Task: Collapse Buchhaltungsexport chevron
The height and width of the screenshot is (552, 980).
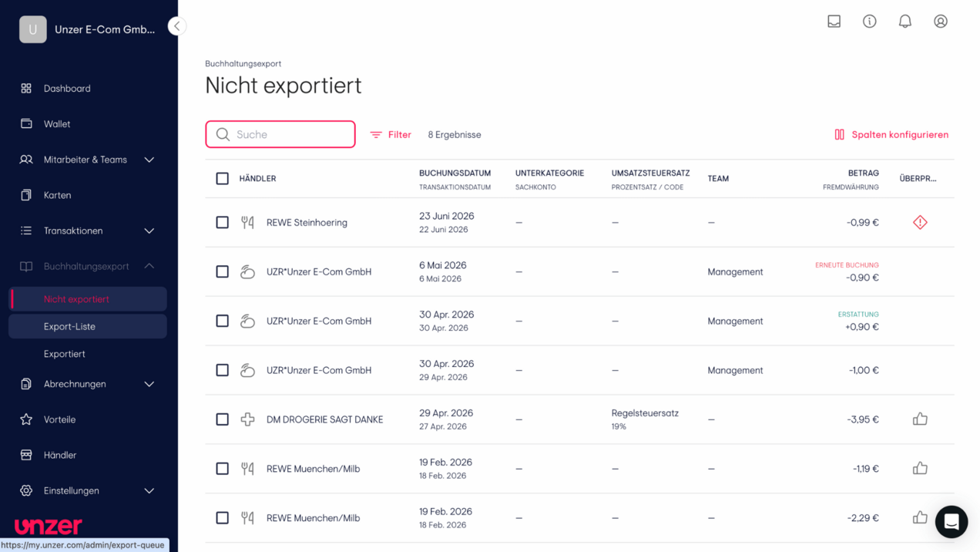Action: pos(149,266)
